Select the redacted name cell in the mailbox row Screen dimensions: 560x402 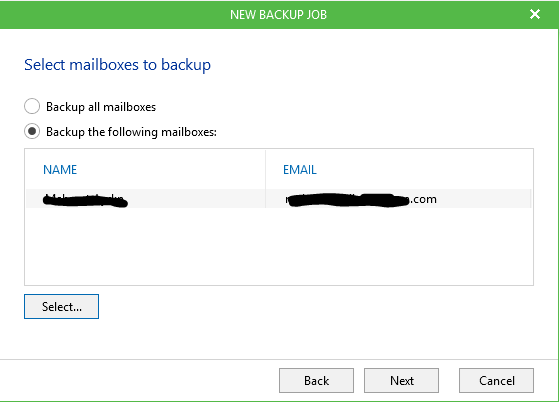(x=146, y=199)
